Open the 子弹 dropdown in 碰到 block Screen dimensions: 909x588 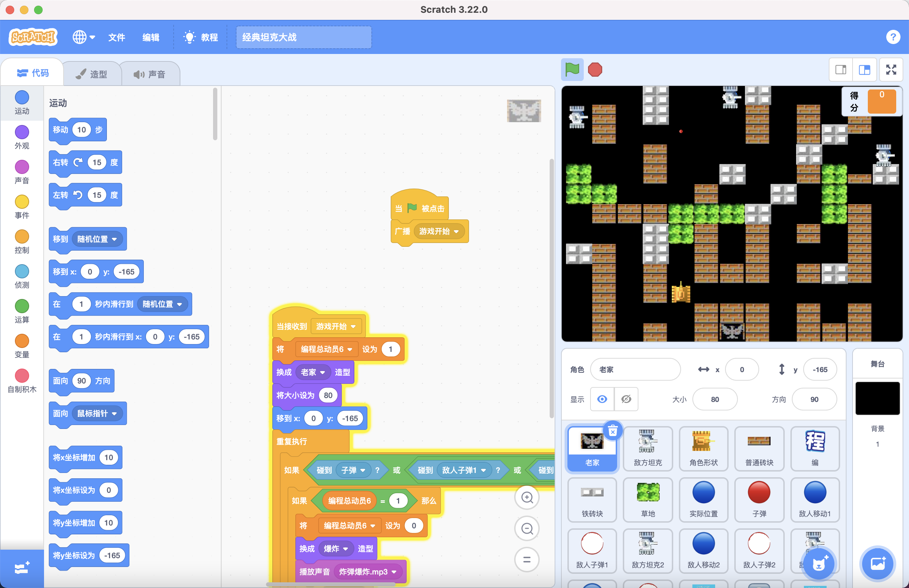click(353, 470)
